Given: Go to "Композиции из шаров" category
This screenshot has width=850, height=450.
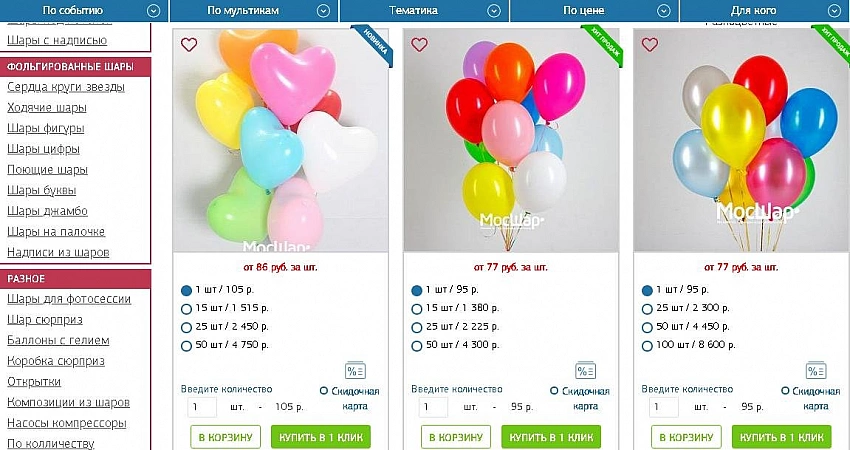Looking at the screenshot, I should pos(68,402).
